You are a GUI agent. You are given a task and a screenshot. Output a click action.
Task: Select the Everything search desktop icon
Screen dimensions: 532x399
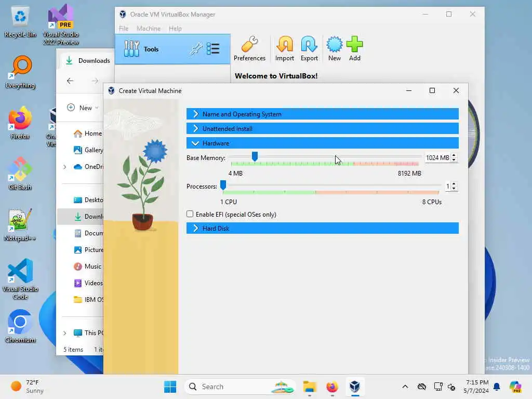(20, 72)
